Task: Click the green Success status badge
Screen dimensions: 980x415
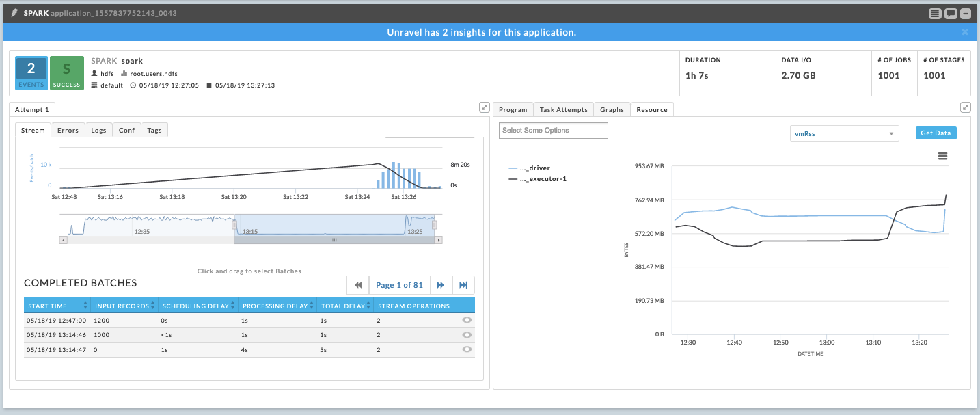Action: 67,73
